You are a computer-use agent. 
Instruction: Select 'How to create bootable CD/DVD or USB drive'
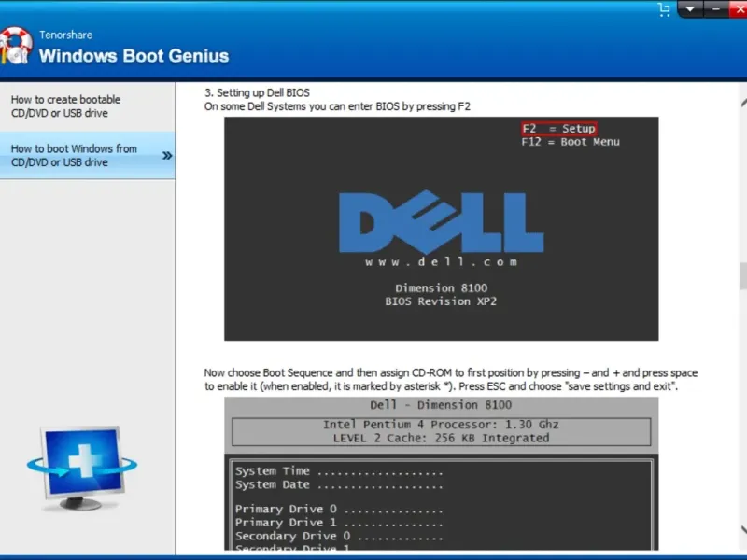pos(88,106)
